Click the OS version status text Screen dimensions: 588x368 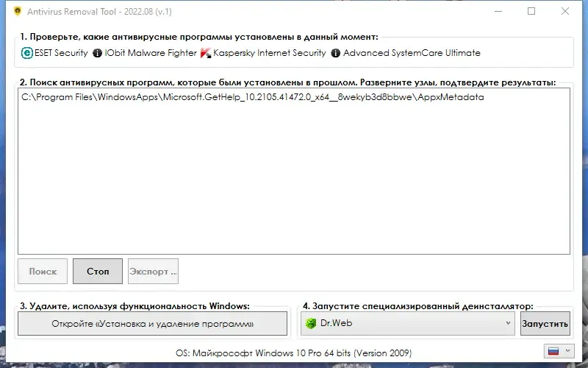[x=293, y=353]
